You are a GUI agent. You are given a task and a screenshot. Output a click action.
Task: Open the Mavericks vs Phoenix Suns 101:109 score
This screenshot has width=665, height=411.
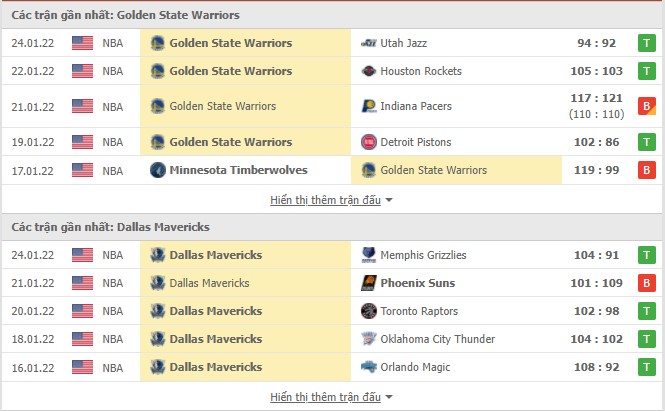[x=596, y=283]
